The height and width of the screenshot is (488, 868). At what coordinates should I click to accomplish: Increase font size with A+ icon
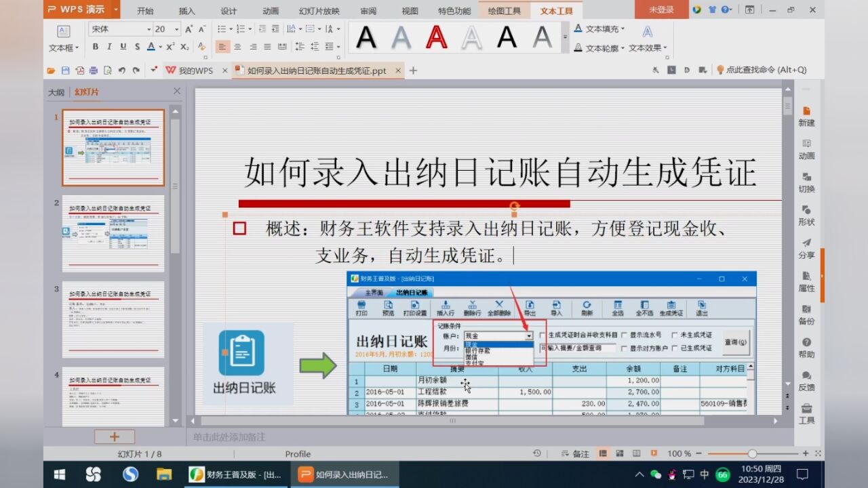tap(189, 29)
